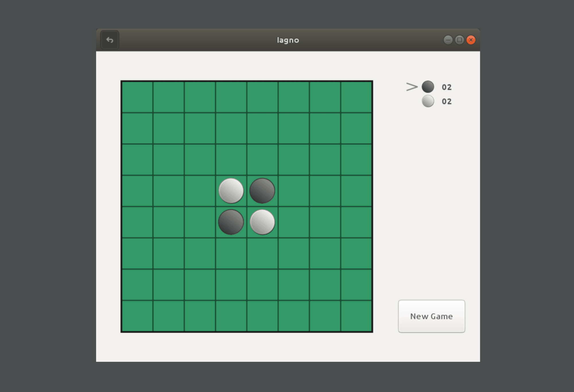Maximize the Iagno window
574x392 pixels.
(x=459, y=40)
